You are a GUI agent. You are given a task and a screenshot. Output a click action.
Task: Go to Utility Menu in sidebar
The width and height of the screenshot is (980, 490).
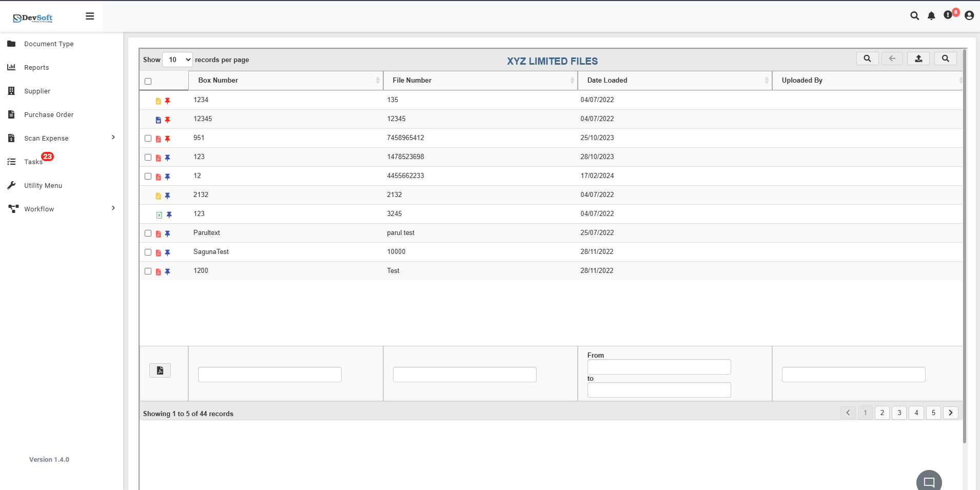43,185
